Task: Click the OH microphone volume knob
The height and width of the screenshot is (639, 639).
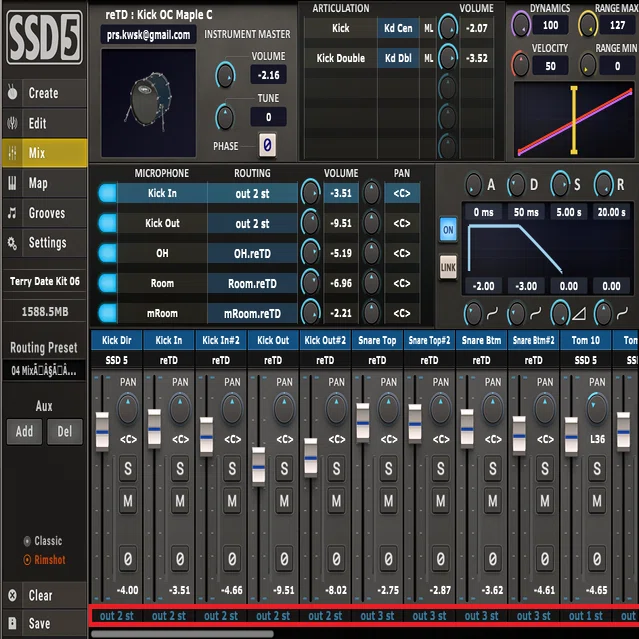Action: click(311, 253)
